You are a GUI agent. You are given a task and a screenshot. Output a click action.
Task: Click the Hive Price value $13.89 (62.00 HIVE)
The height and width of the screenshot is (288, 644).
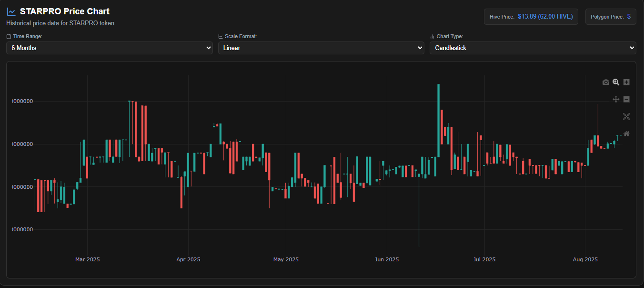pyautogui.click(x=545, y=16)
